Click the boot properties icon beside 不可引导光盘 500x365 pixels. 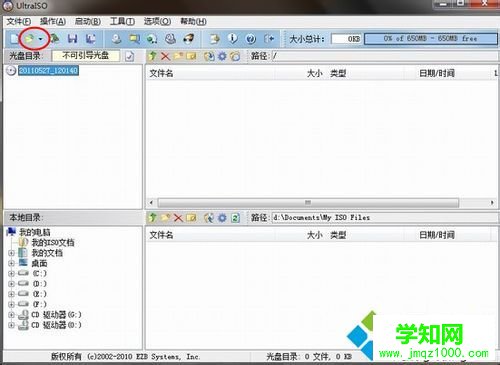pos(130,56)
